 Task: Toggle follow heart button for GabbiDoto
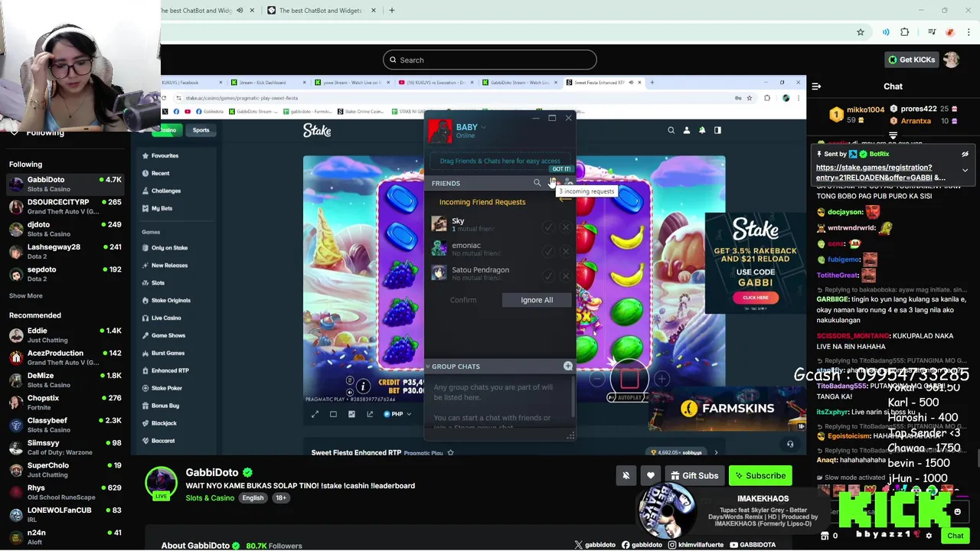click(651, 476)
